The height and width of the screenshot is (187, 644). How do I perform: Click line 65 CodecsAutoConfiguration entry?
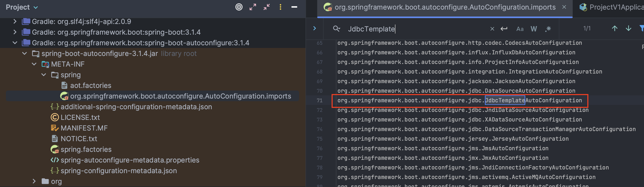coord(460,43)
